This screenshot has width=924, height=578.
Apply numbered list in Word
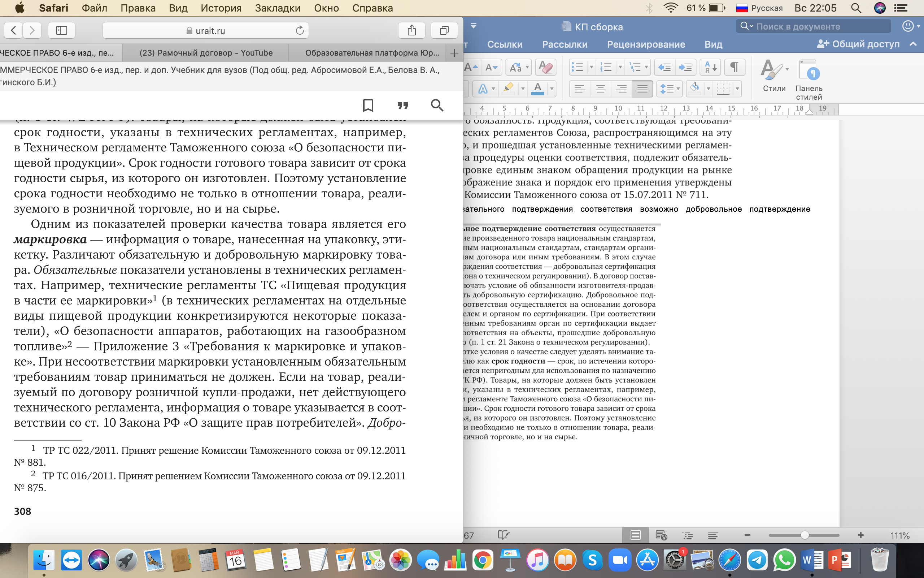[606, 68]
